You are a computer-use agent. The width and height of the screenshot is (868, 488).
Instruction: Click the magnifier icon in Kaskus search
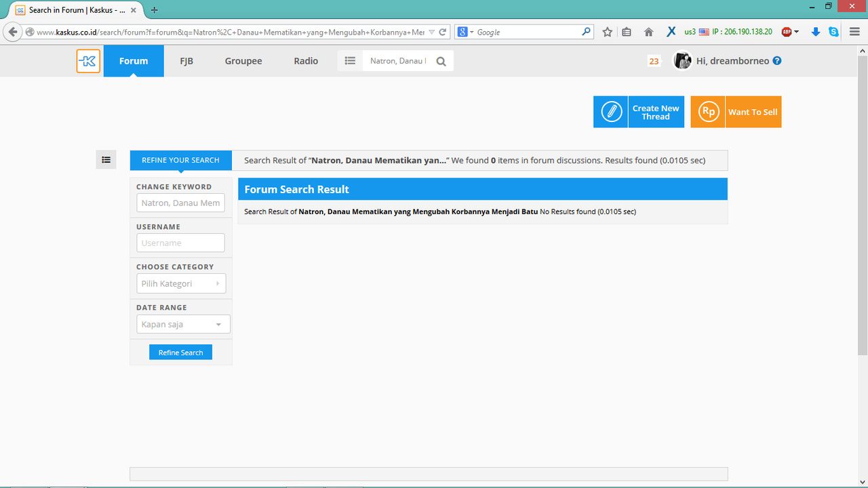(441, 62)
